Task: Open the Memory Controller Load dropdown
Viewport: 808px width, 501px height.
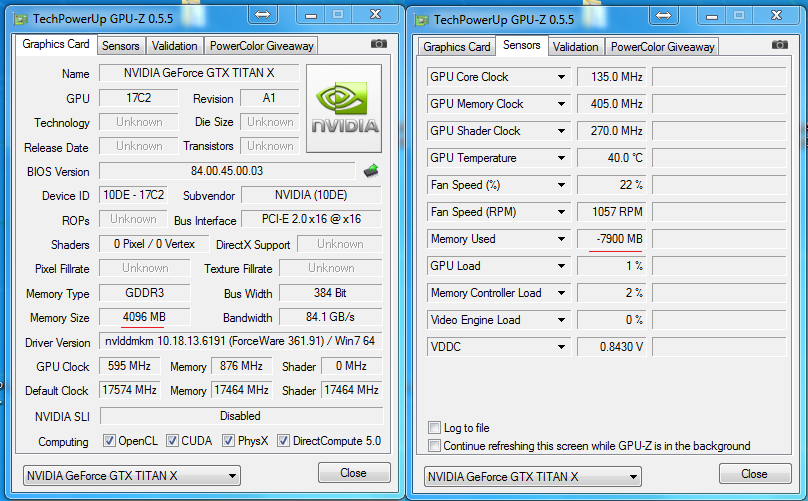Action: pos(561,293)
